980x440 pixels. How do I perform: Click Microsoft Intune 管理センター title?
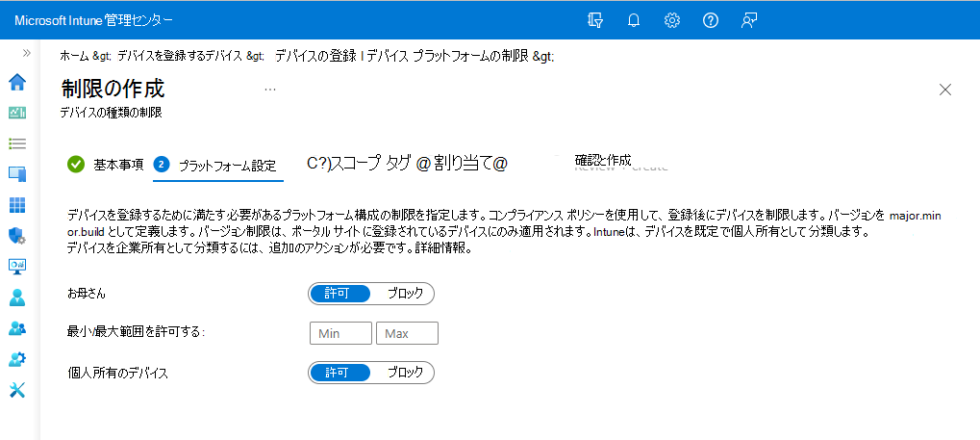tap(93, 20)
